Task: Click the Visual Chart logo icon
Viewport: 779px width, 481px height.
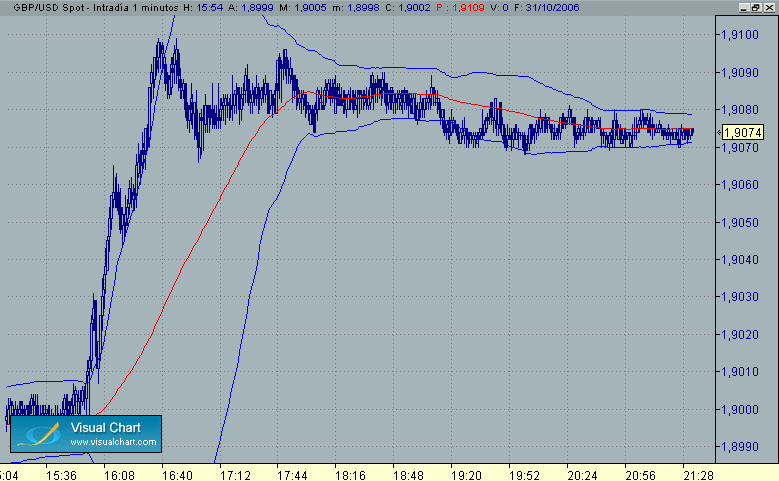Action: coord(39,434)
